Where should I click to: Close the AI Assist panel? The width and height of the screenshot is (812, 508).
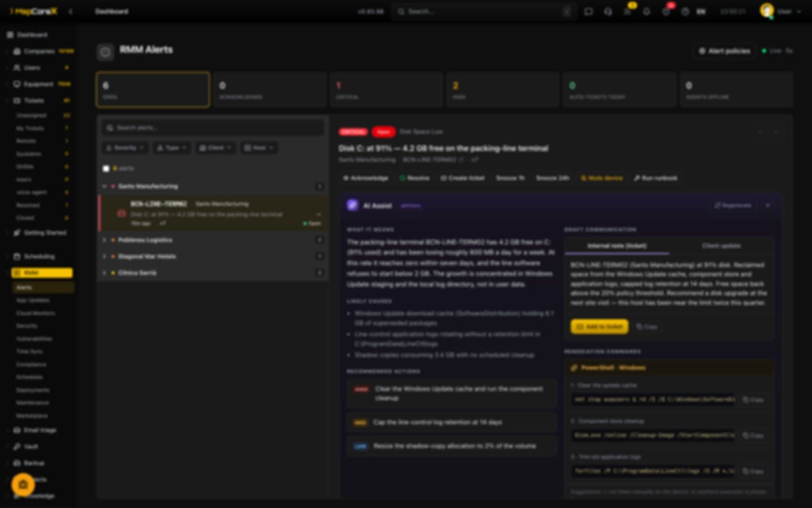pyautogui.click(x=768, y=205)
